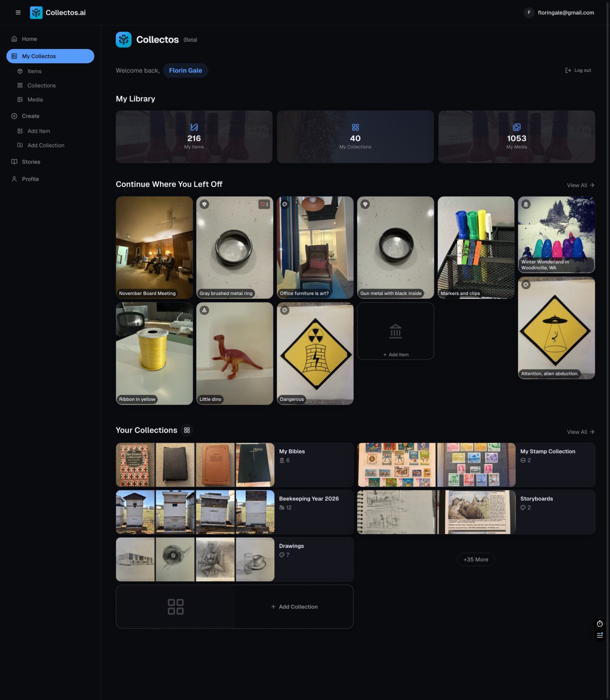
Task: Click the grid icon beside Your Collections
Action: point(187,430)
